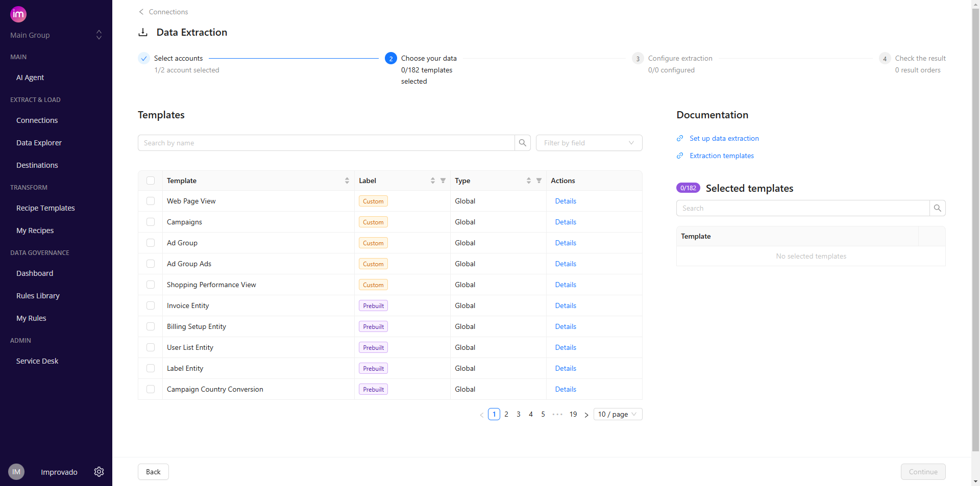980x486 pixels.
Task: Open the 10 / page size dropdown
Action: tap(617, 414)
